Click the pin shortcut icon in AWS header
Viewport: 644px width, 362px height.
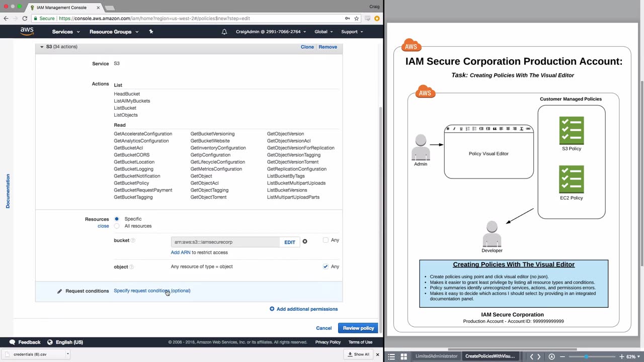click(151, 31)
